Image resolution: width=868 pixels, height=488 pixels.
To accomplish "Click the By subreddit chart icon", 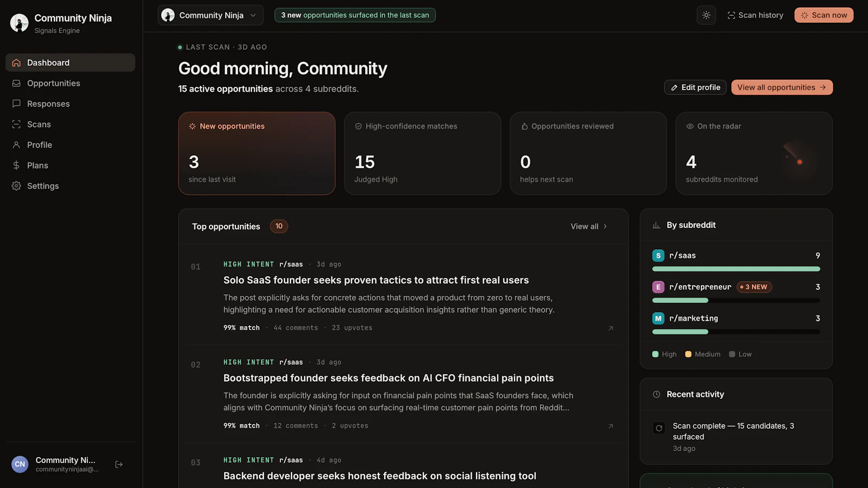I will point(656,225).
